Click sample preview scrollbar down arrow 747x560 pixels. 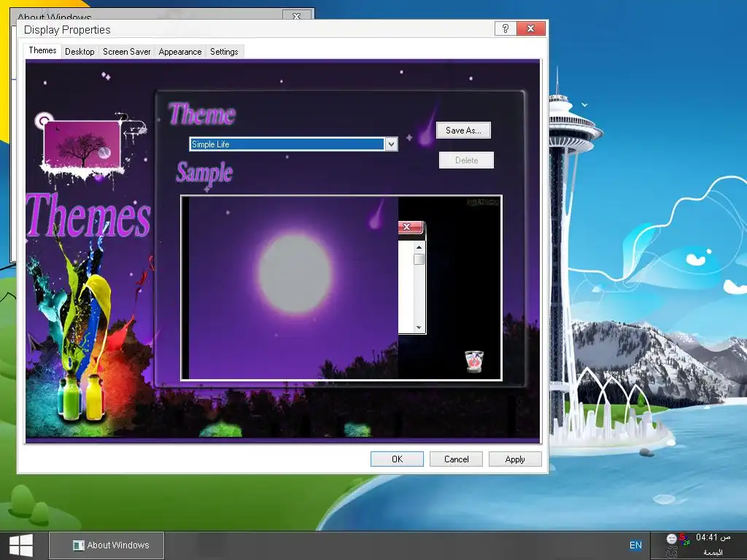(x=419, y=327)
